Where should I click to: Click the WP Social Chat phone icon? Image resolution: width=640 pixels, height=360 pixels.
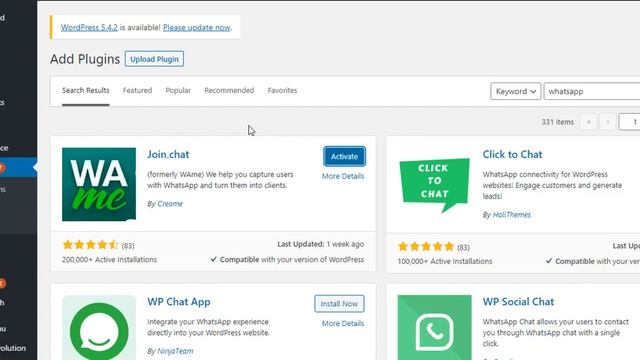click(434, 328)
